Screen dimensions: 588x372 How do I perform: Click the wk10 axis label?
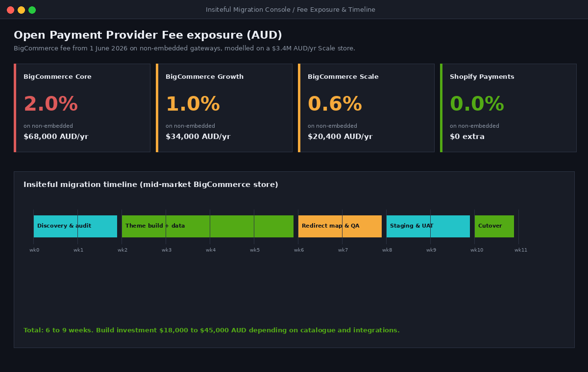coord(477,250)
